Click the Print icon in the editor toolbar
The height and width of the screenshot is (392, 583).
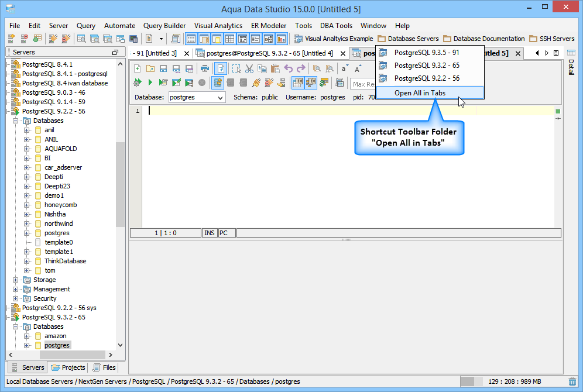pos(204,68)
